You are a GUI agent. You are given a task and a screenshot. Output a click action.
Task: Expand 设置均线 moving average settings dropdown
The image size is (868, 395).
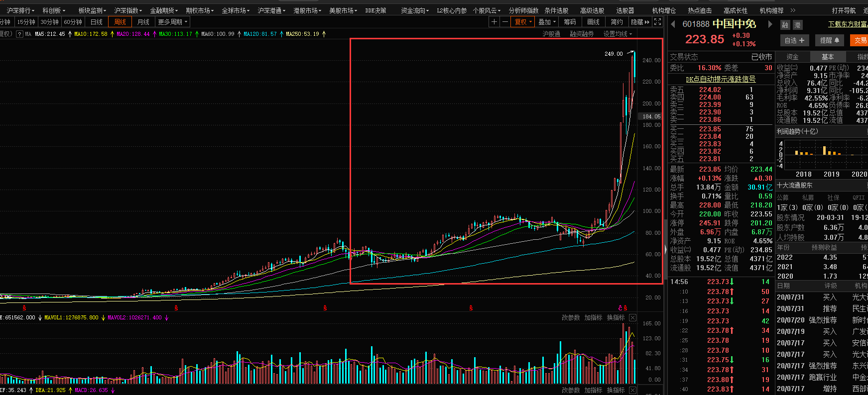point(618,34)
